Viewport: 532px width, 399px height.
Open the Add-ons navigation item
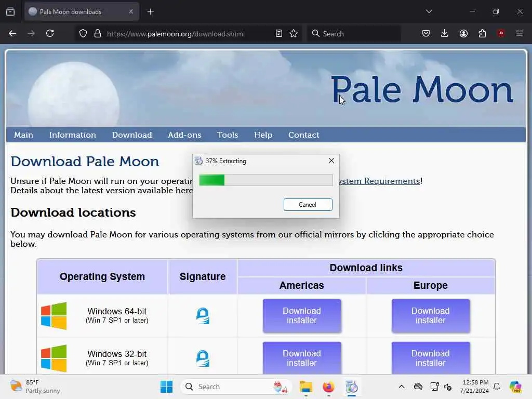(184, 135)
